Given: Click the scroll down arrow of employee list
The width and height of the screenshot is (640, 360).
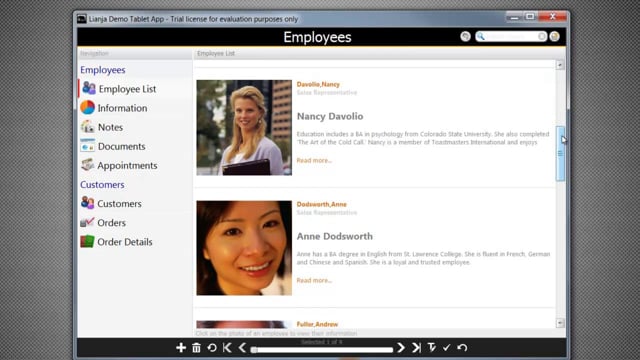Looking at the screenshot, I should (560, 323).
